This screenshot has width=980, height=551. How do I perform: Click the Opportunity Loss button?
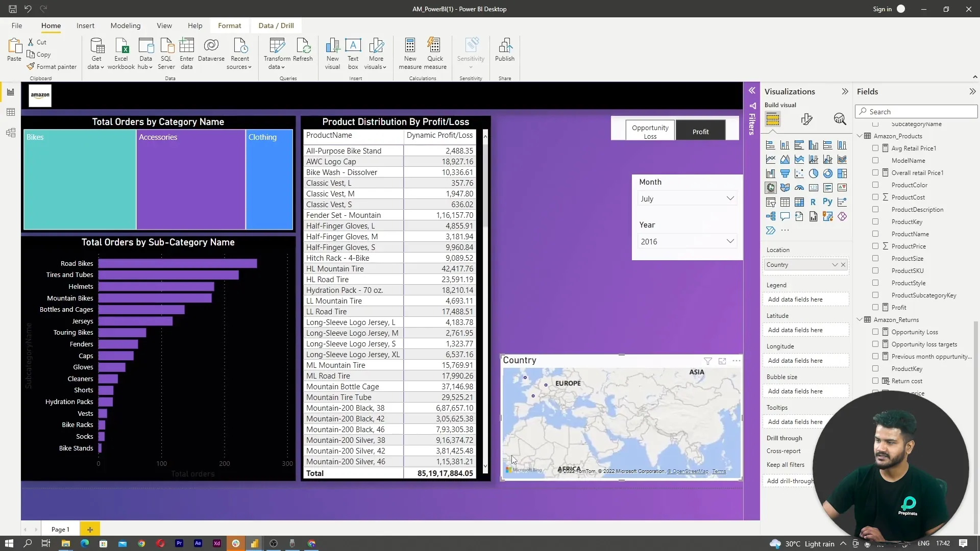649,131
